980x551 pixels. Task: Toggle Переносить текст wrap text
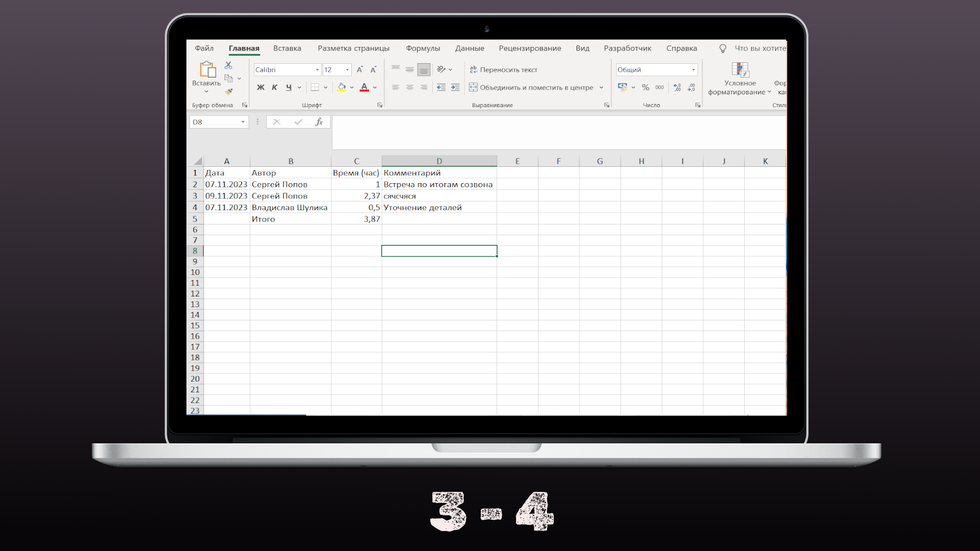(x=503, y=70)
